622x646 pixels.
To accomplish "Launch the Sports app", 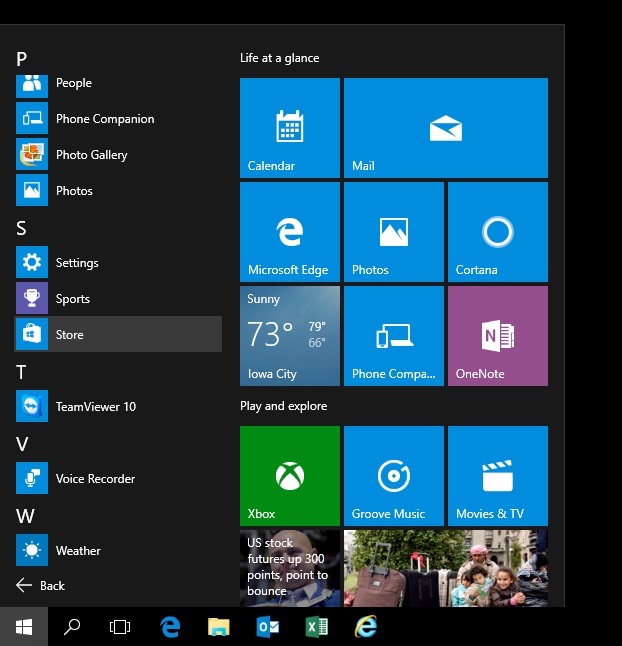I will tap(118, 298).
